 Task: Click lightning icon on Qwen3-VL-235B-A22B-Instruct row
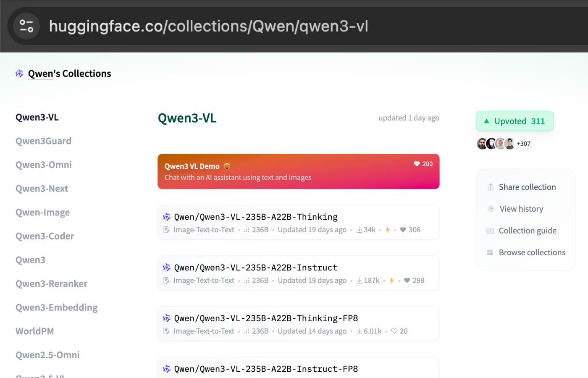(x=391, y=281)
